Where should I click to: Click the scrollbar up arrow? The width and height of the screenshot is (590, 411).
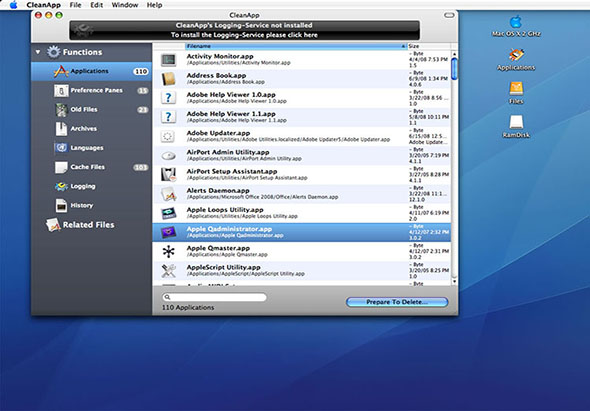pyautogui.click(x=454, y=55)
